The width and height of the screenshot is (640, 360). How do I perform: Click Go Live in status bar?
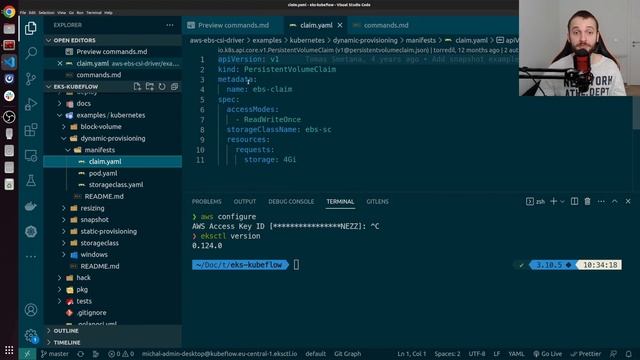[x=547, y=354]
